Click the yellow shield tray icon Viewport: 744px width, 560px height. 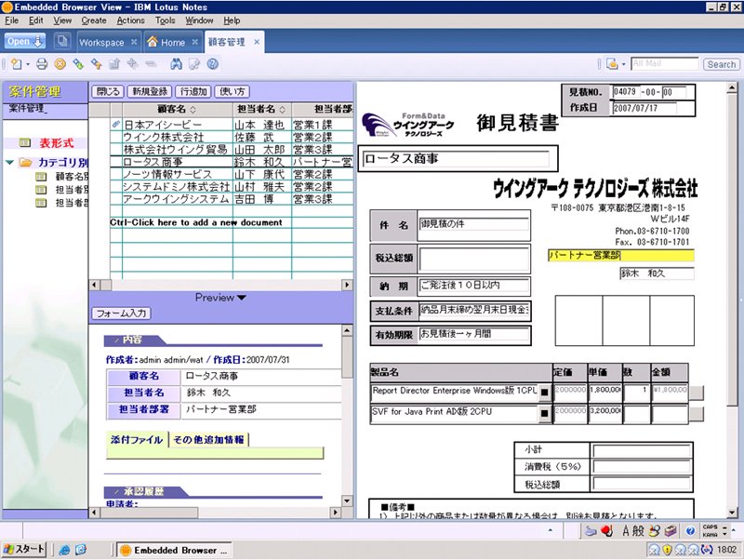coord(667,550)
